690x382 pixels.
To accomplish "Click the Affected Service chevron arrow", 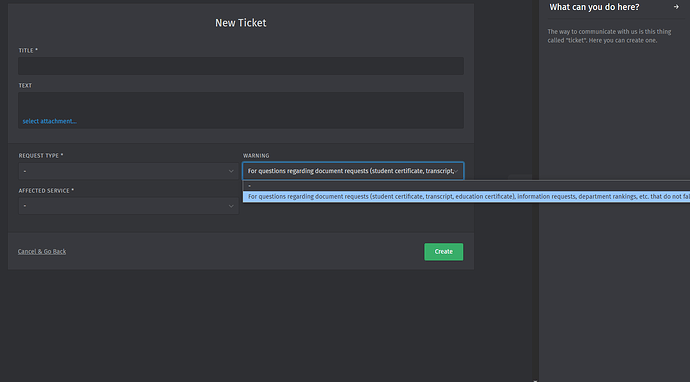I will (231, 206).
